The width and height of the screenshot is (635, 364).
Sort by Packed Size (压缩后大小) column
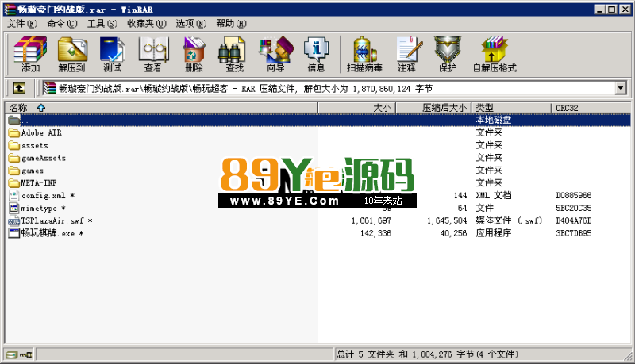[x=433, y=108]
